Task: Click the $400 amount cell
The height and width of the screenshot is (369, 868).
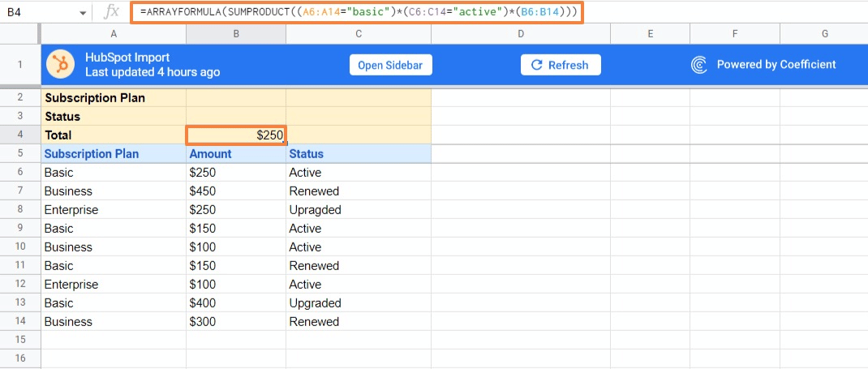Action: click(236, 303)
